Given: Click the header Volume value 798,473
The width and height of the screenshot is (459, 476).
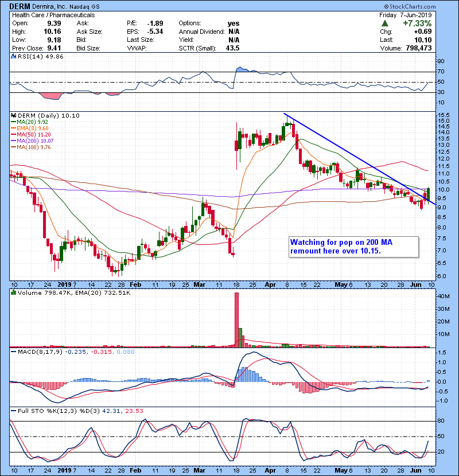Looking at the screenshot, I should (x=419, y=48).
